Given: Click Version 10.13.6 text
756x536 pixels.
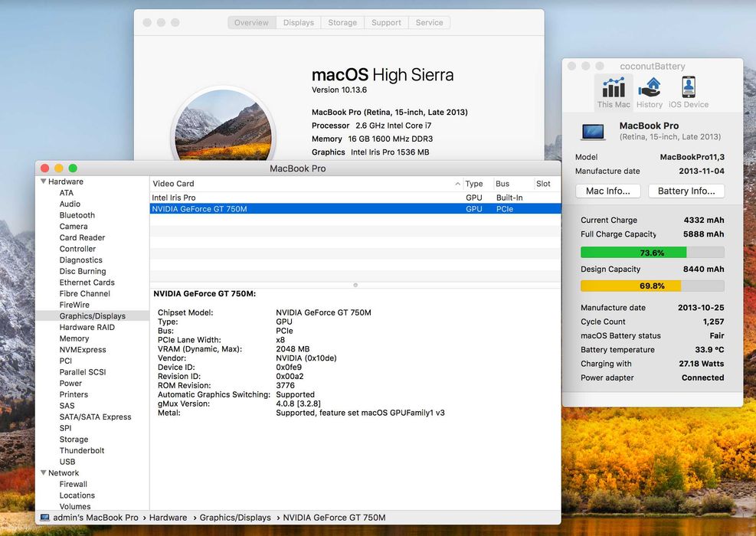Looking at the screenshot, I should pos(339,90).
